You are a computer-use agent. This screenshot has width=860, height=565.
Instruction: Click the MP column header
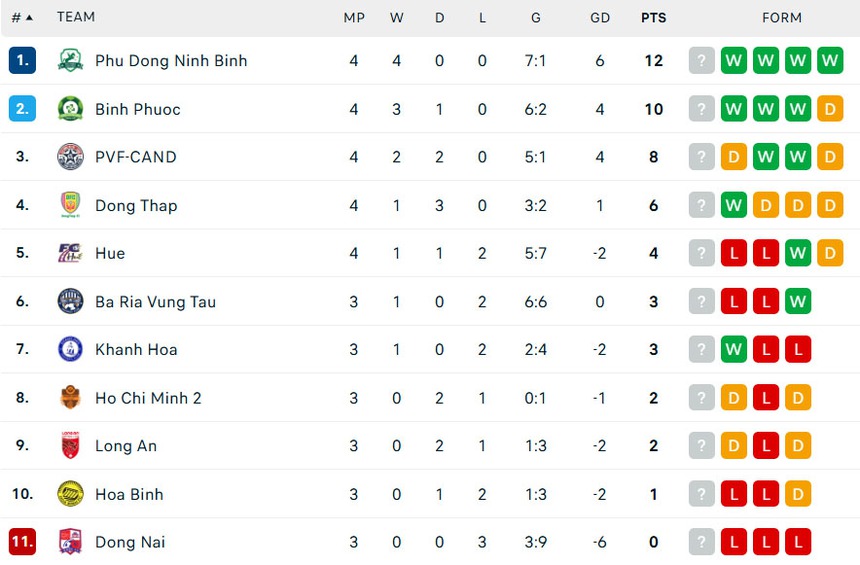pos(354,17)
